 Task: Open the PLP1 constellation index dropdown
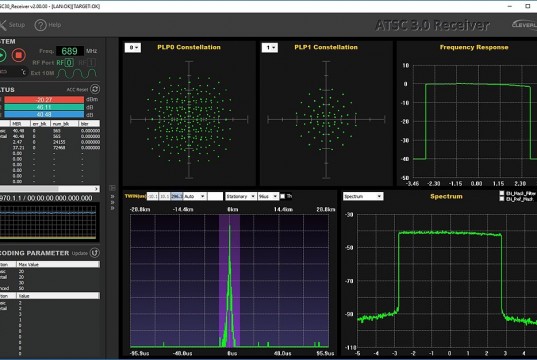point(270,48)
